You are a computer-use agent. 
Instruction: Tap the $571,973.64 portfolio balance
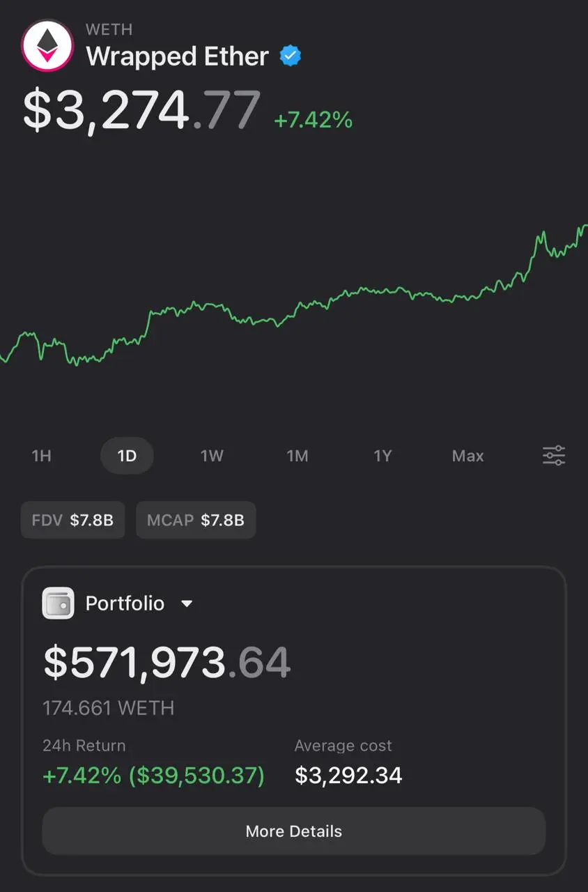tap(167, 663)
